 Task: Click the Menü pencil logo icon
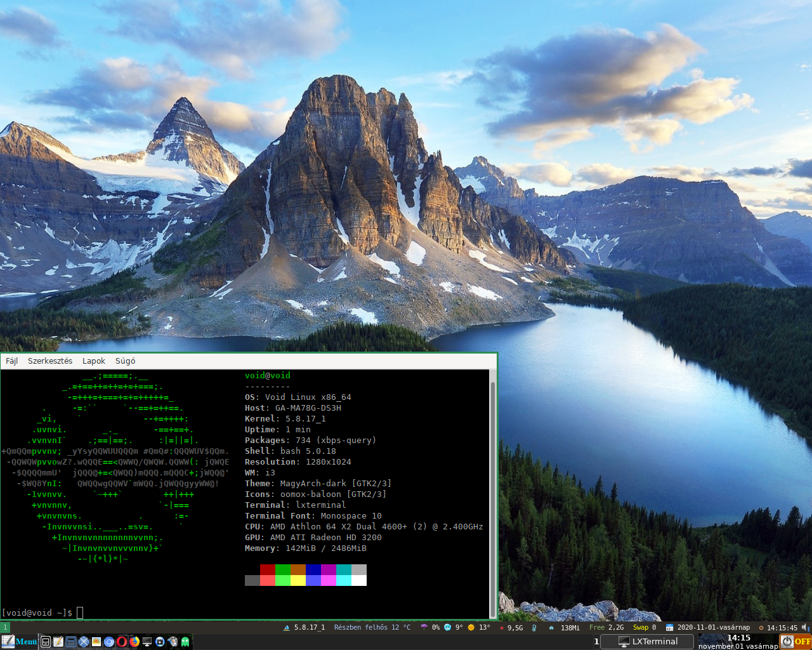(x=8, y=642)
